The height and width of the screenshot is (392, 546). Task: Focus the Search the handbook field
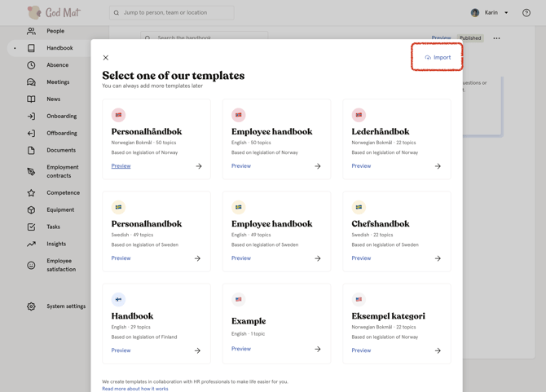point(204,36)
